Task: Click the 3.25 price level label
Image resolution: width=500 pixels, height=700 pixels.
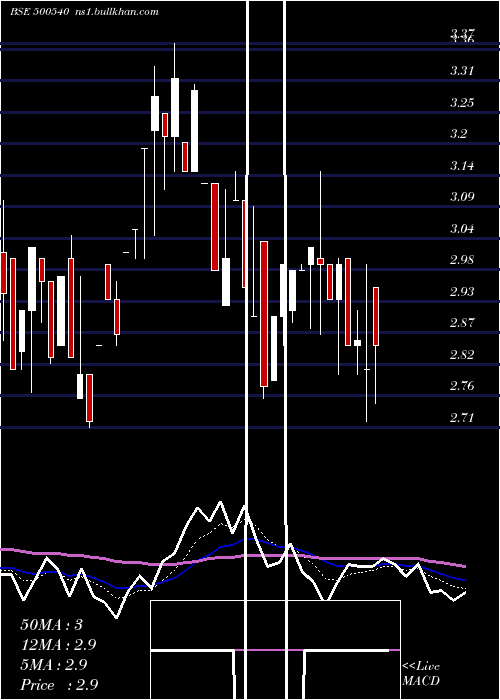Action: click(462, 102)
